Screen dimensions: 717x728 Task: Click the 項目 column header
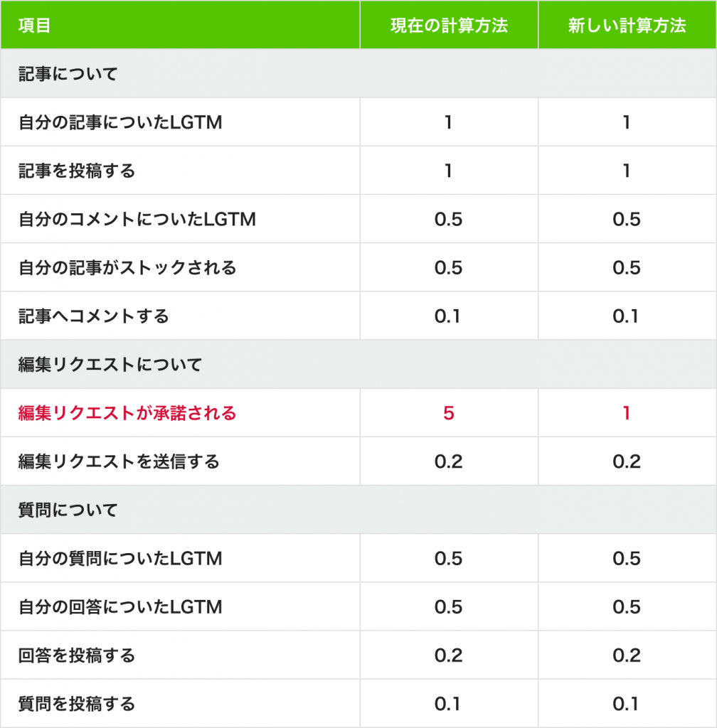34,26
